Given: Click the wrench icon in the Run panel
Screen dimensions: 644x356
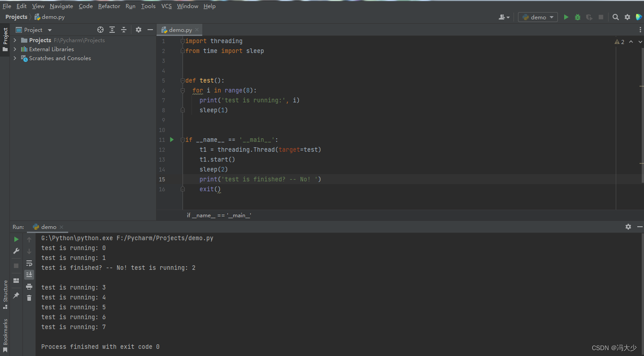Looking at the screenshot, I should tap(16, 251).
